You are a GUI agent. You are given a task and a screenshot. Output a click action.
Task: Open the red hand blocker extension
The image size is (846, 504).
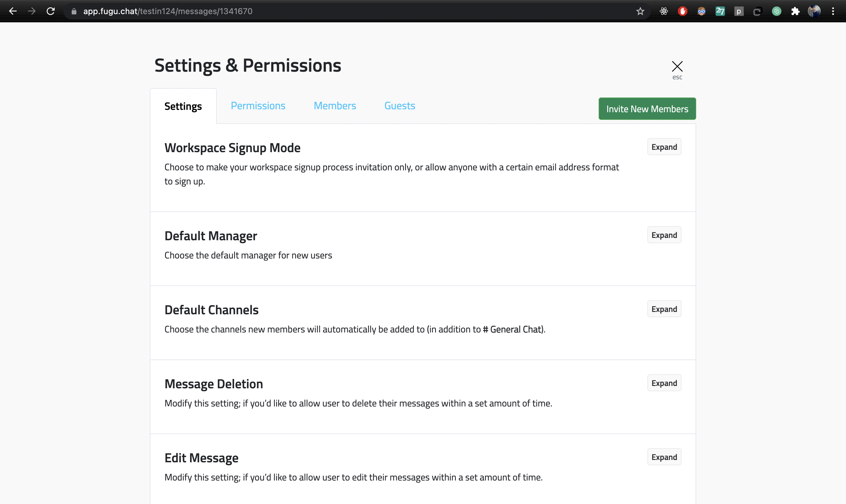click(x=683, y=11)
